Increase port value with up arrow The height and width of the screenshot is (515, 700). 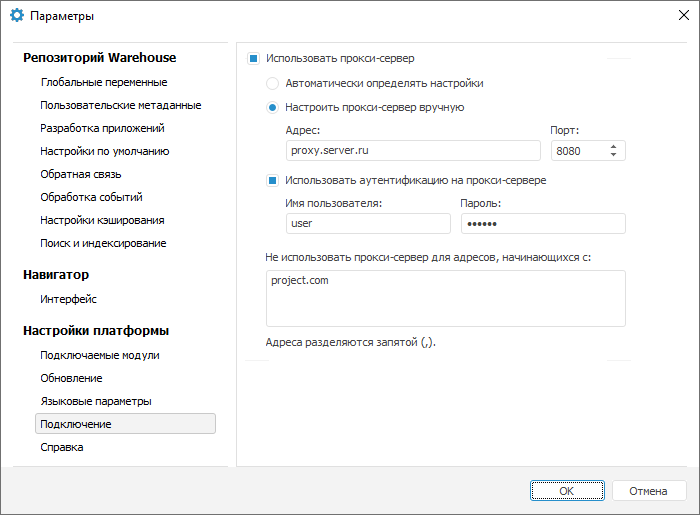pos(613,146)
